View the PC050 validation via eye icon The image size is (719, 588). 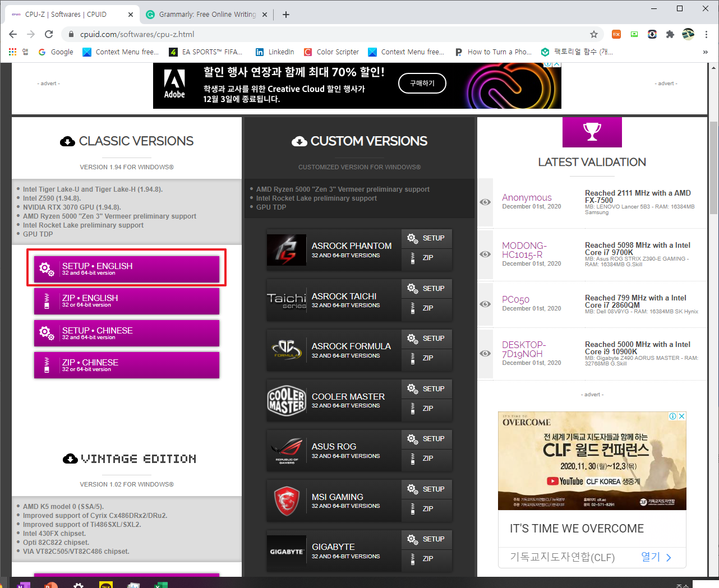(485, 304)
